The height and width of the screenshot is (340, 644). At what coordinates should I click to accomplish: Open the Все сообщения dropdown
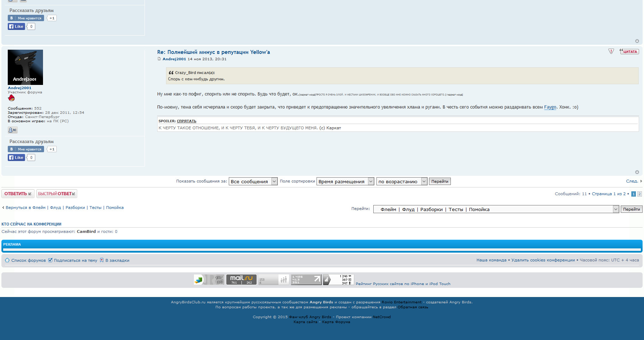pyautogui.click(x=253, y=181)
